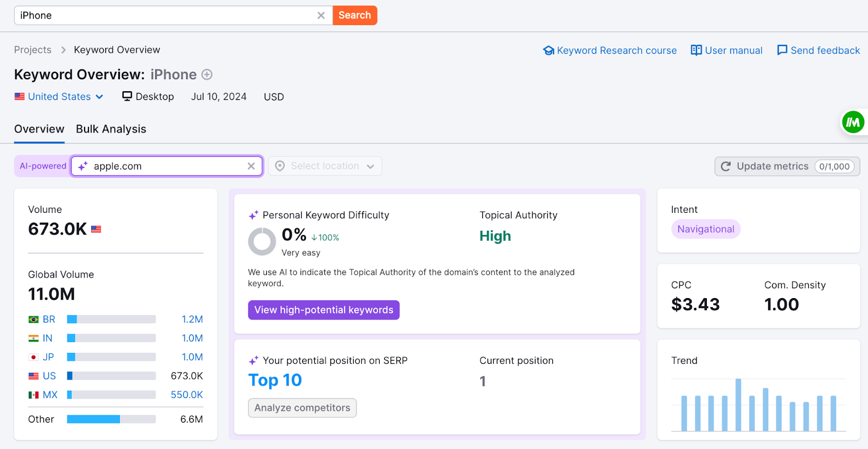Image resolution: width=868 pixels, height=449 pixels.
Task: Clear the iPhone search field text
Action: coord(321,16)
